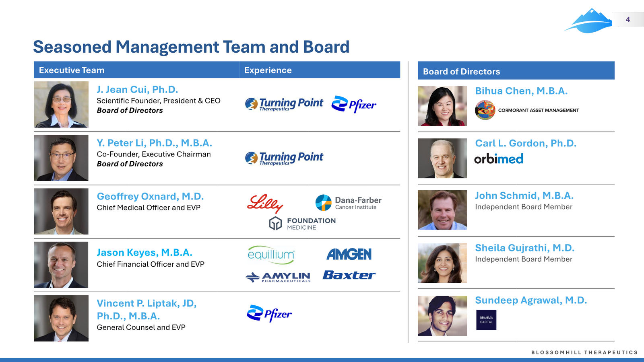Viewport: 644px width, 362px height.
Task: Click John Schmid's photo
Action: 442,210
